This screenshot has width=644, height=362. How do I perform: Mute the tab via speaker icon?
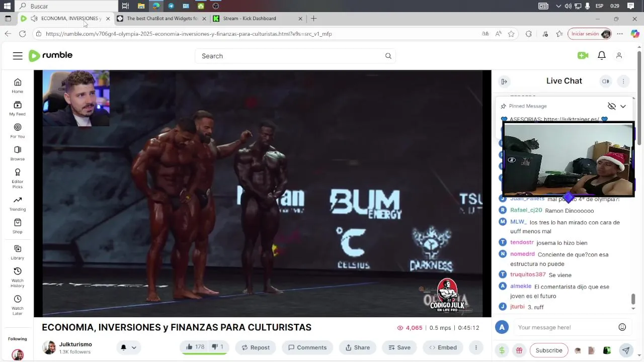click(x=34, y=19)
